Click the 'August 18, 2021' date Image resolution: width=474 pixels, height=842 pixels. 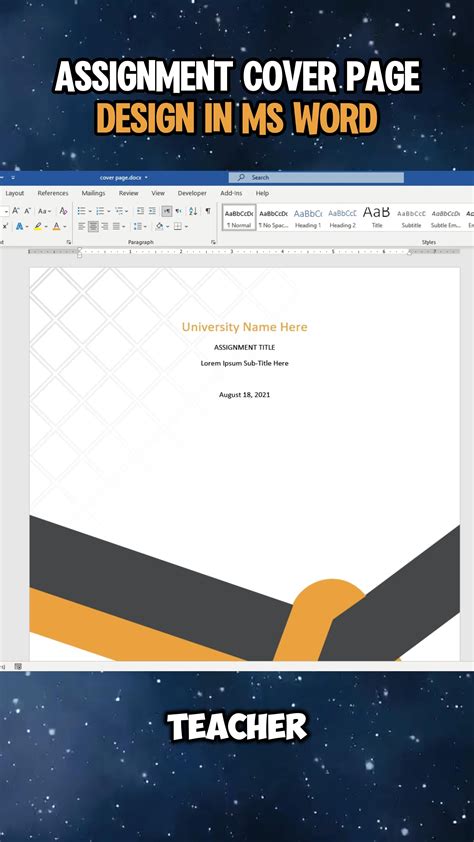pos(244,395)
